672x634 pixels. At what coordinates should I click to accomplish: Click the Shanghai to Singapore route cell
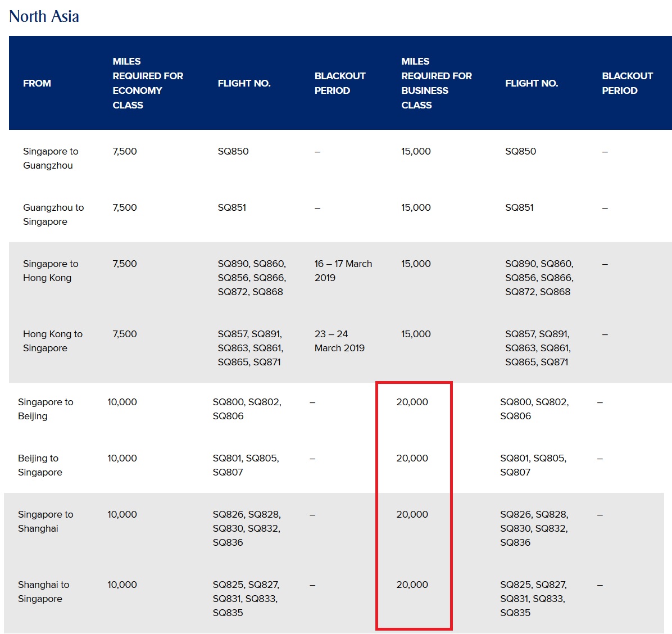[43, 592]
